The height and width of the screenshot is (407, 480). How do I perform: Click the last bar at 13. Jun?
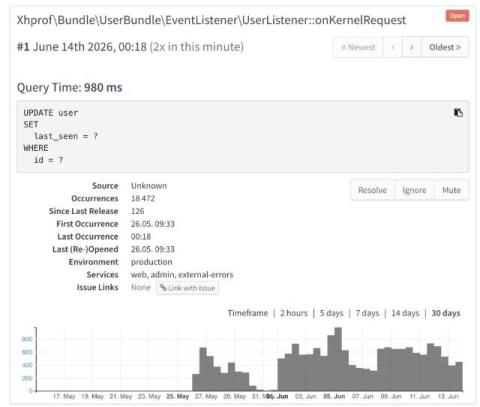coord(459,376)
